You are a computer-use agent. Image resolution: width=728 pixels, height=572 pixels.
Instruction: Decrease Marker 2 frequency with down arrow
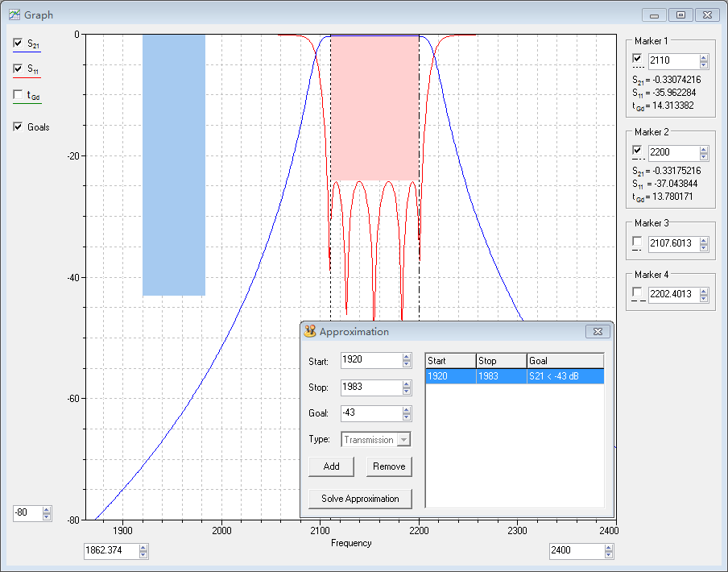[704, 155]
